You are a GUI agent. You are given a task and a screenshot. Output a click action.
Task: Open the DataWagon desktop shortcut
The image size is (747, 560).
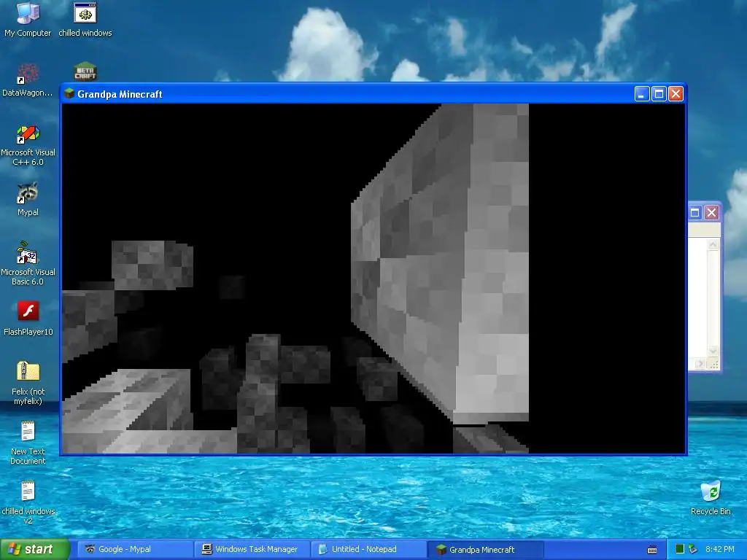coord(28,79)
